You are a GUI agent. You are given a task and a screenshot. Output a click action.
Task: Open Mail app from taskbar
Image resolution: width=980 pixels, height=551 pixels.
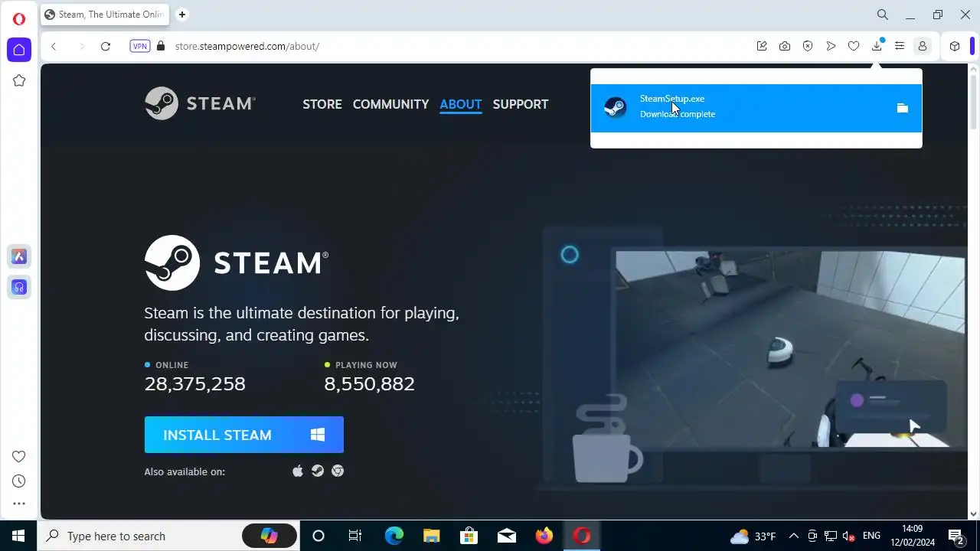coord(506,536)
